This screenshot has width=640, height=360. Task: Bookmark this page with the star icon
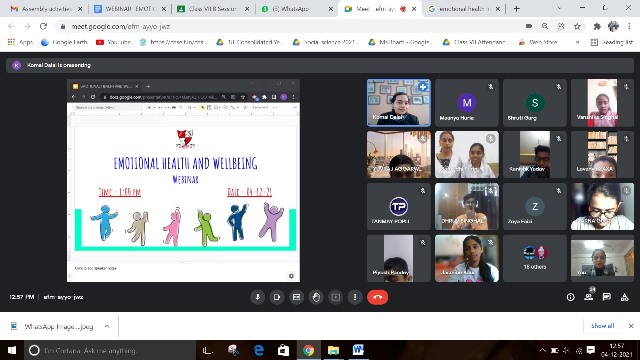click(577, 26)
